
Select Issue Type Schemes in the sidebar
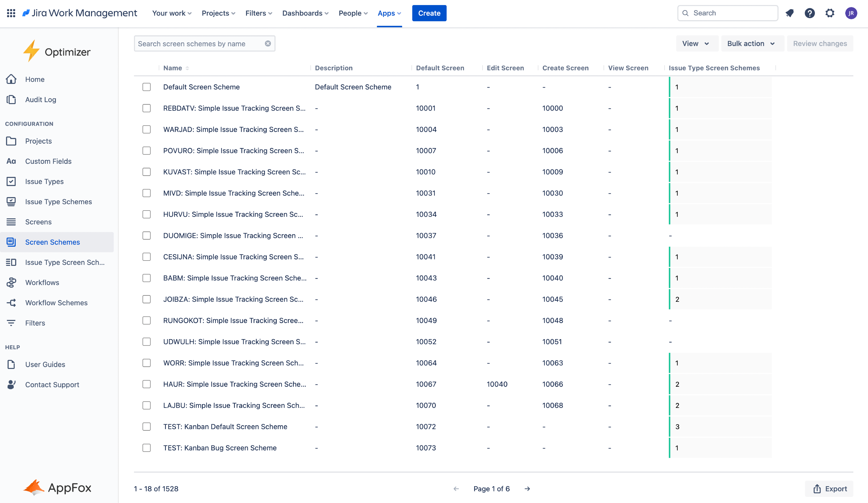tap(58, 202)
